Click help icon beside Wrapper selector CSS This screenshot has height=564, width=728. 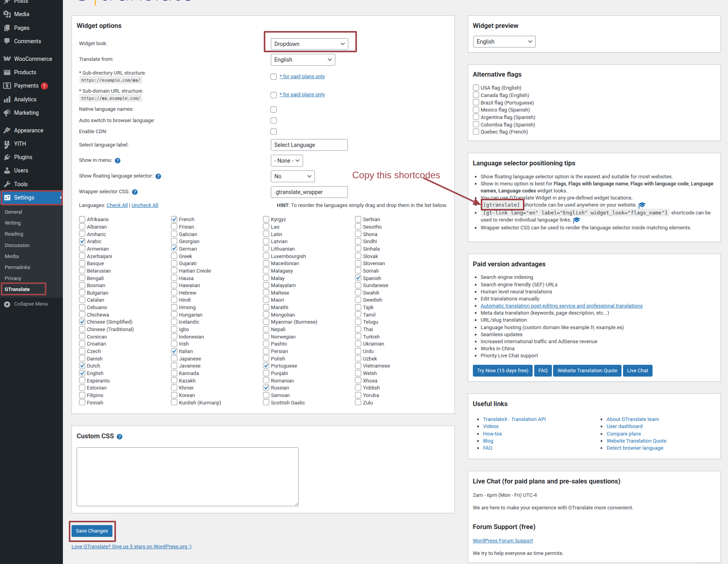pyautogui.click(x=135, y=192)
